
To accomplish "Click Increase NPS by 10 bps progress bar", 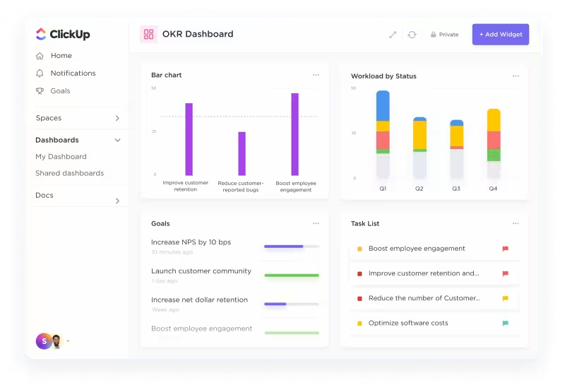I will [292, 247].
